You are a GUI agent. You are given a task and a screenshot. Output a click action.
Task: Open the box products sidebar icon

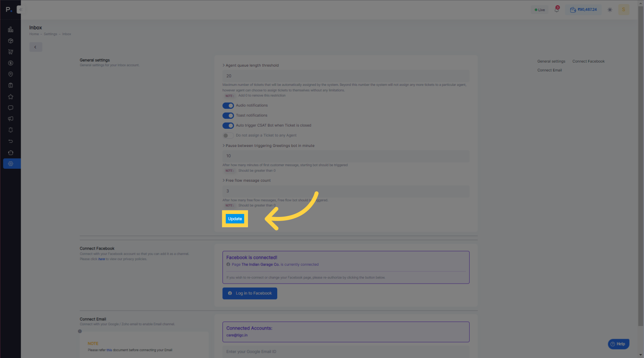pos(11,41)
